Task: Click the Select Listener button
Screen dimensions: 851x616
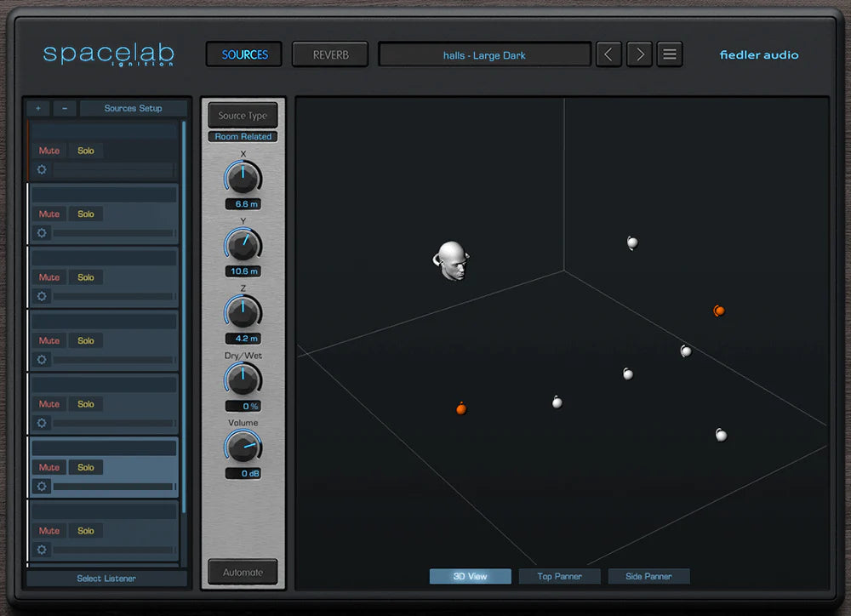Action: point(106,579)
